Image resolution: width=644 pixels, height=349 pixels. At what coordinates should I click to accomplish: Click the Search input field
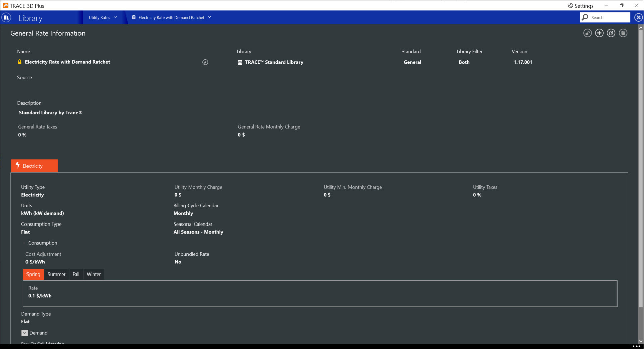pos(609,17)
